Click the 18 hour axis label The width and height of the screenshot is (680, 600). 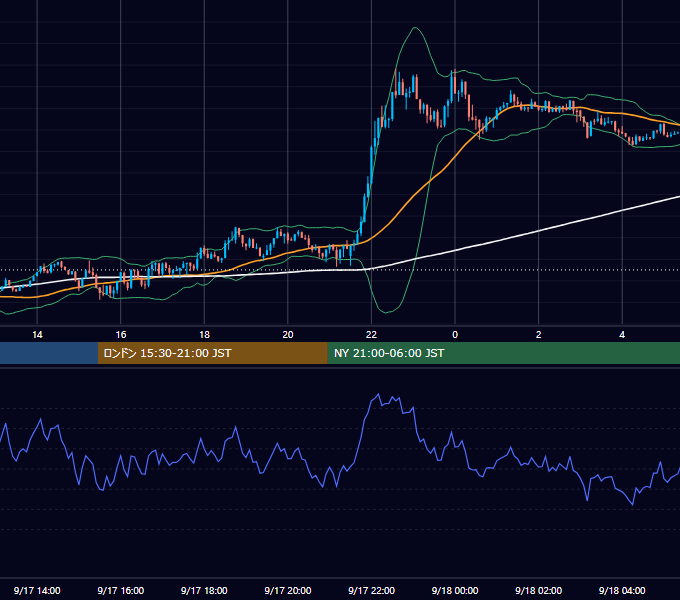pos(204,335)
